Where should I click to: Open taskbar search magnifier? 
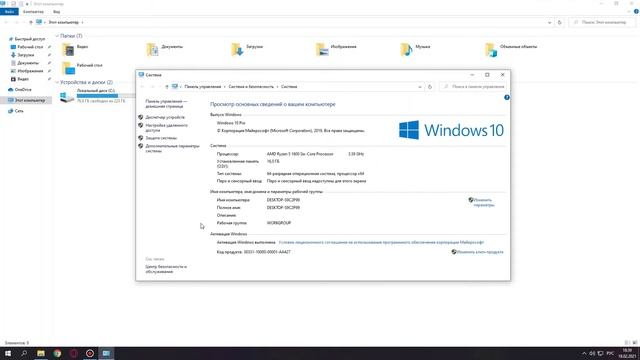[x=24, y=353]
